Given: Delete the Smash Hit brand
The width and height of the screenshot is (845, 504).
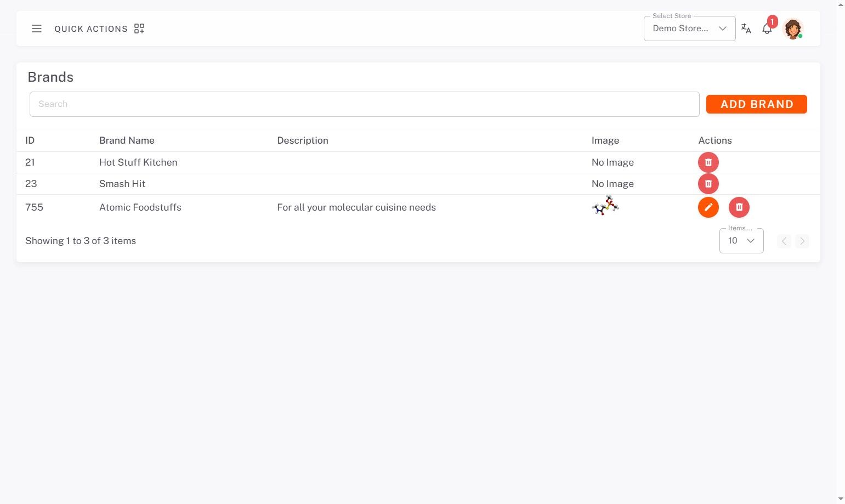Looking at the screenshot, I should click(x=708, y=184).
